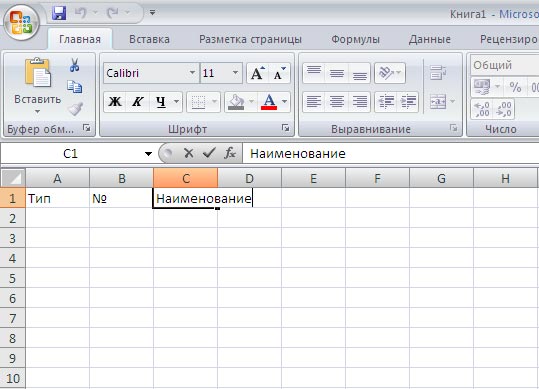Apply percent style format

coord(515,87)
